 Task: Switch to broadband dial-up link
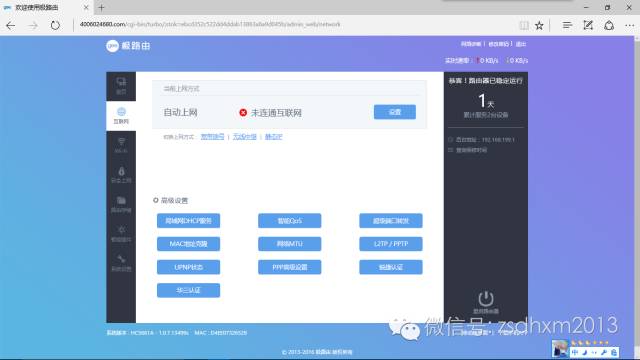pyautogui.click(x=212, y=137)
